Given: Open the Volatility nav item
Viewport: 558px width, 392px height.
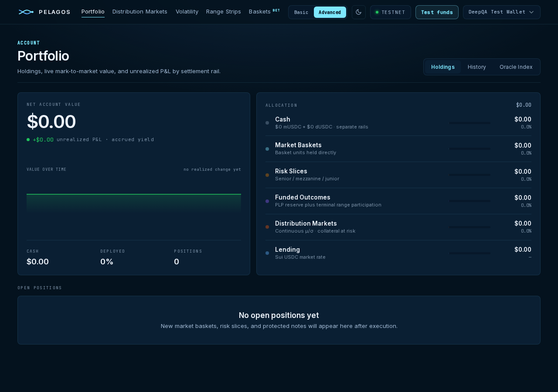Looking at the screenshot, I should [x=187, y=12].
